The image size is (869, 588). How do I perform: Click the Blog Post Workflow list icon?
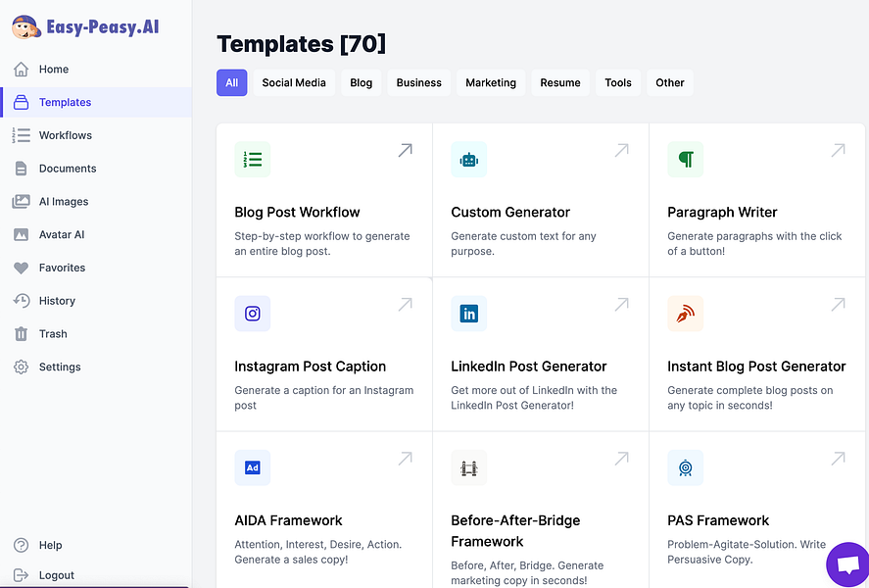253,160
